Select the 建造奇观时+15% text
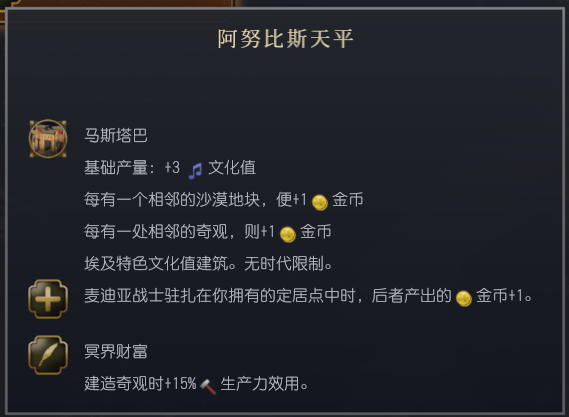The height and width of the screenshot is (417, 569). (x=140, y=383)
